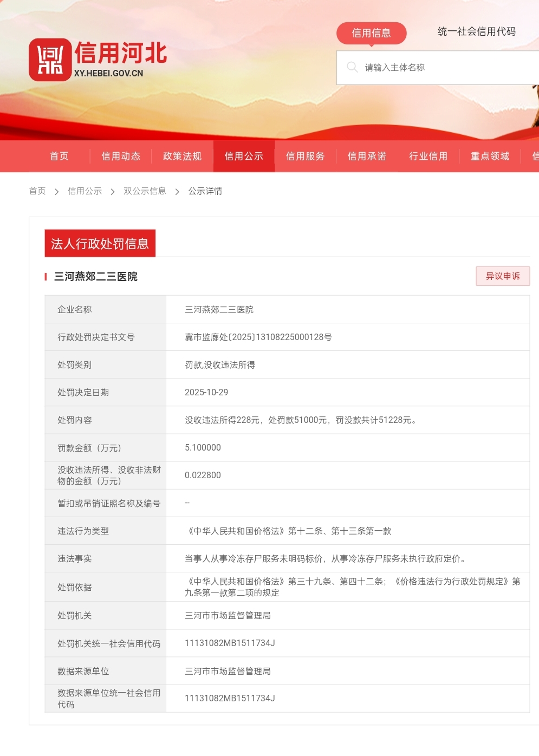Go to 重点领域 section

pos(490,156)
